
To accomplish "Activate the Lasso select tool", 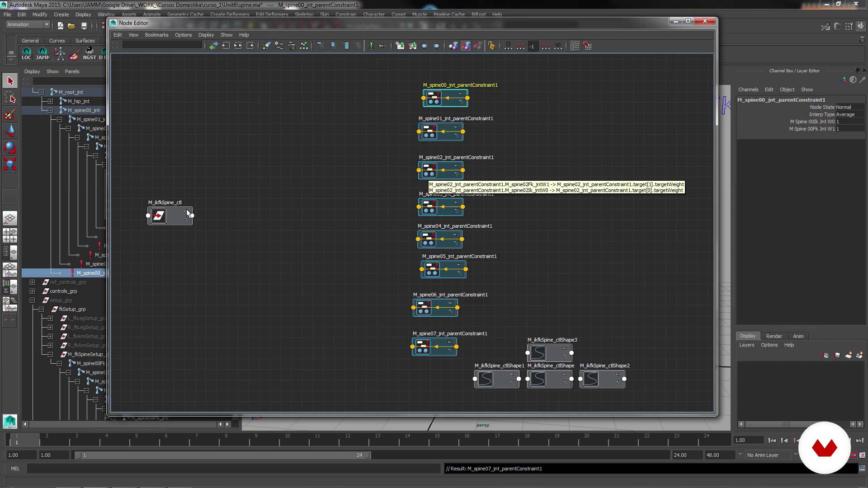I will [x=10, y=98].
